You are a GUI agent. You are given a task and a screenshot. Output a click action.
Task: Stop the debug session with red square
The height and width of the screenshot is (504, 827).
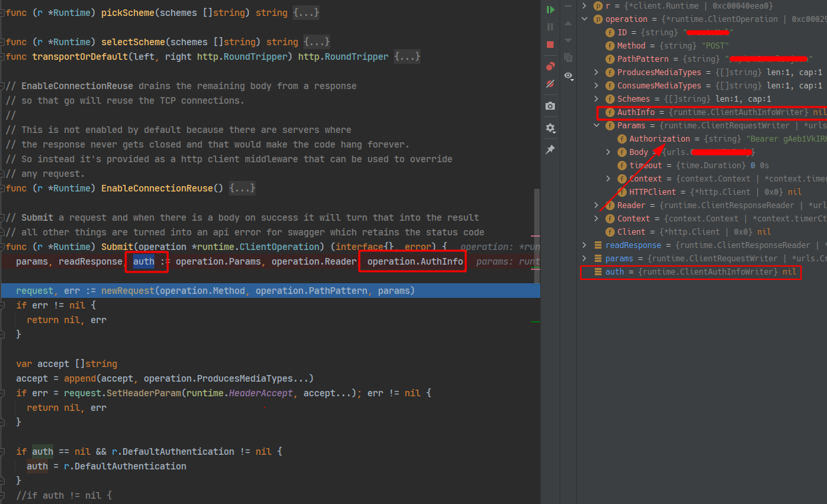[x=550, y=44]
